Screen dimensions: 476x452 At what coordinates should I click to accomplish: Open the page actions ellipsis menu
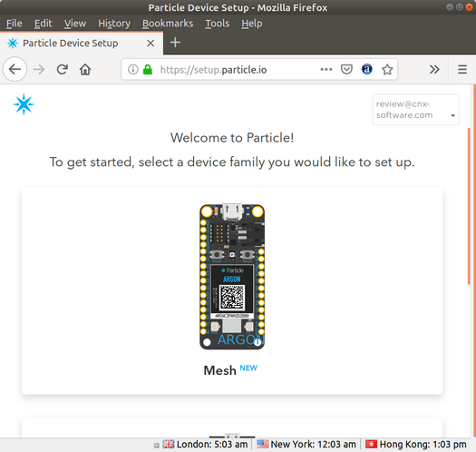[326, 69]
